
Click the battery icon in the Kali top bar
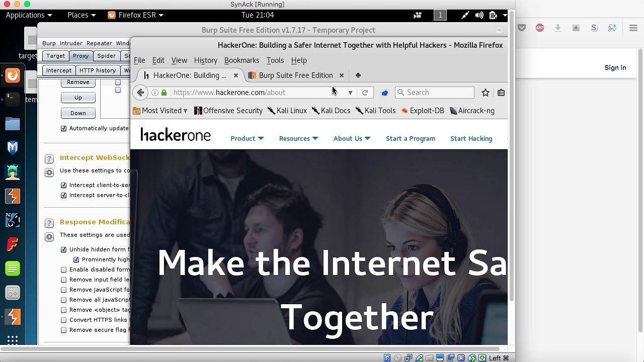click(x=493, y=15)
